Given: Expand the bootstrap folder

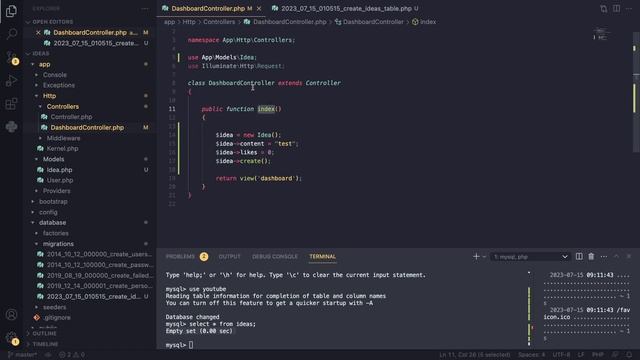Looking at the screenshot, I should tap(53, 202).
